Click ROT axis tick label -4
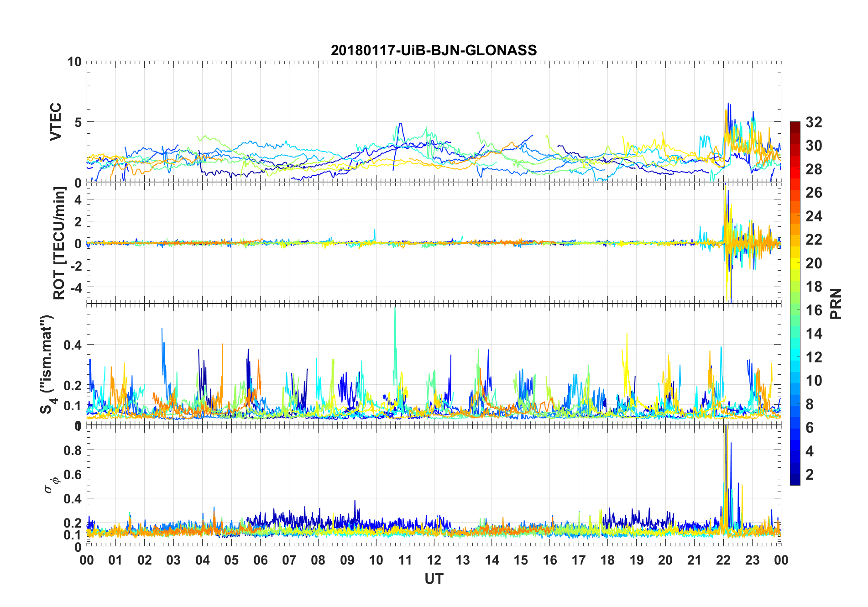The width and height of the screenshot is (868, 607). pyautogui.click(x=76, y=288)
